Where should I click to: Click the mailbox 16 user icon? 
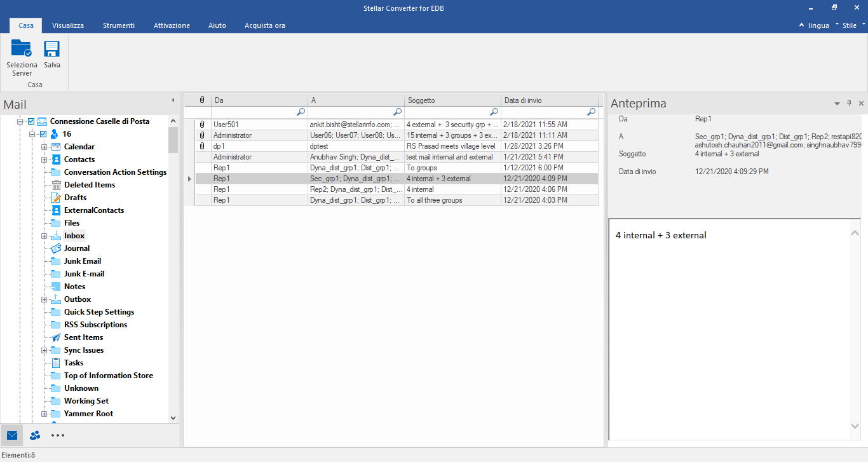(x=55, y=134)
